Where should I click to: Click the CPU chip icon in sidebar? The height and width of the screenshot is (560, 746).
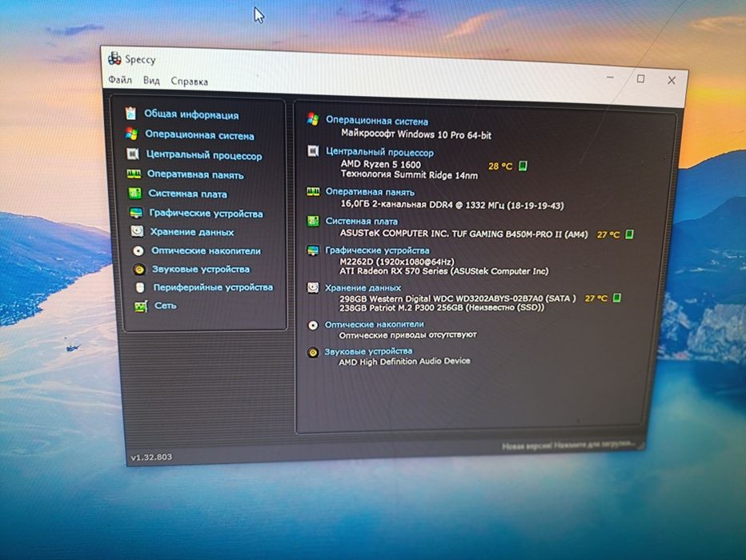133,154
